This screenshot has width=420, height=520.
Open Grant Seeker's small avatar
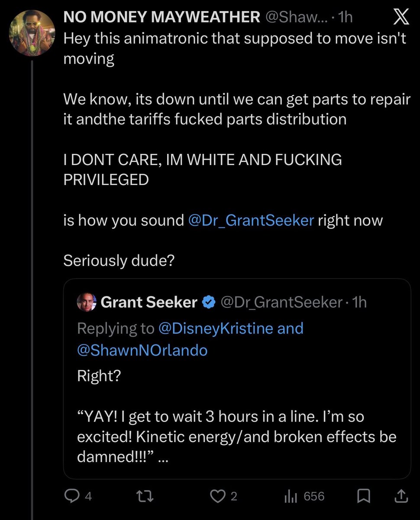coord(87,302)
